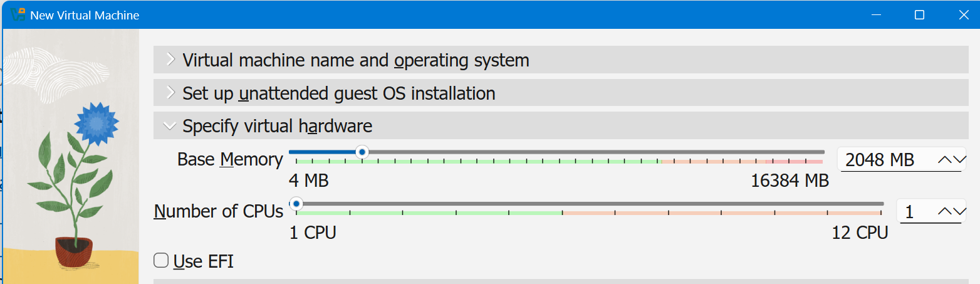Maximize the New Virtual Machine window
The image size is (980, 284).
pos(919,14)
